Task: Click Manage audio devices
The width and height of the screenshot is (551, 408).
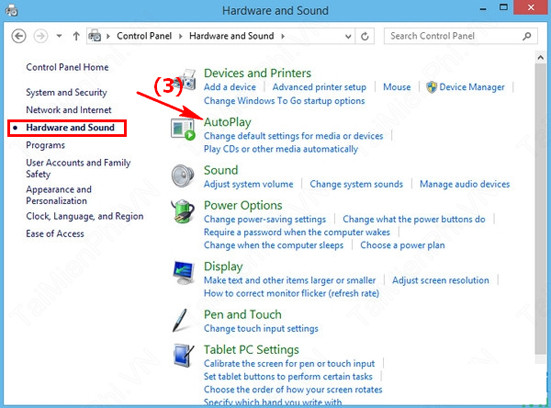Action: point(465,184)
